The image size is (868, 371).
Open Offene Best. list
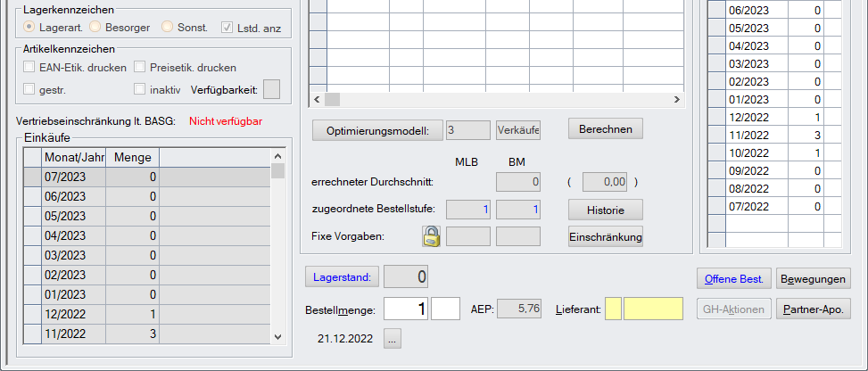tap(732, 278)
